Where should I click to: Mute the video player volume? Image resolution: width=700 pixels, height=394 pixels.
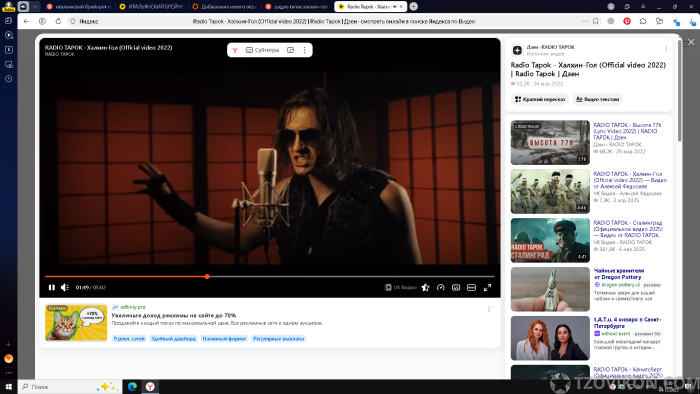coord(65,287)
